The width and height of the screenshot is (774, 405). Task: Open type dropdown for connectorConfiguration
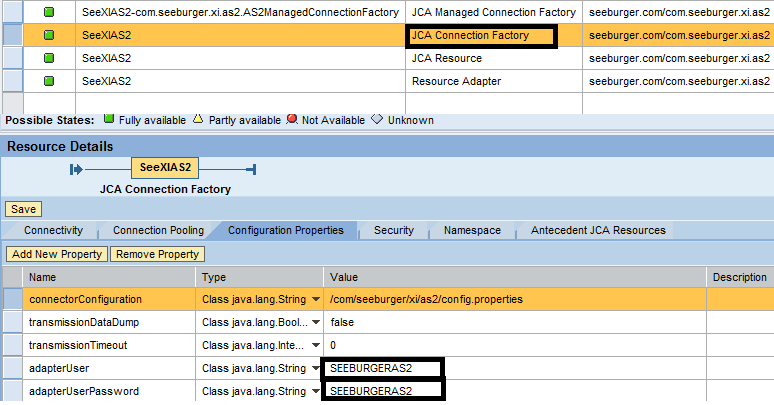click(316, 300)
